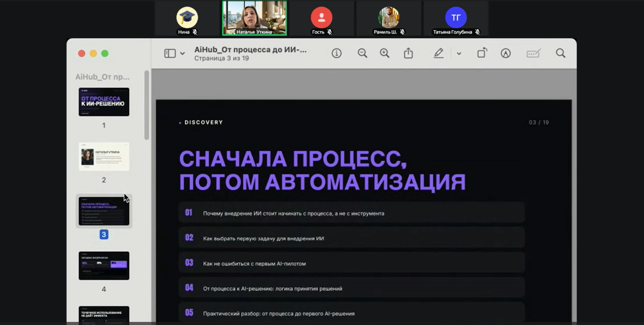Open the Share menu icon
This screenshot has height=325, width=644.
(408, 53)
